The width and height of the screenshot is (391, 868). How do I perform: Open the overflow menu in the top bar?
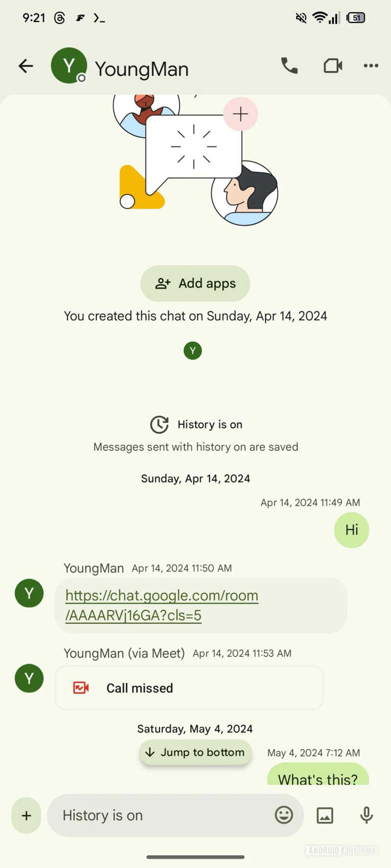click(371, 66)
